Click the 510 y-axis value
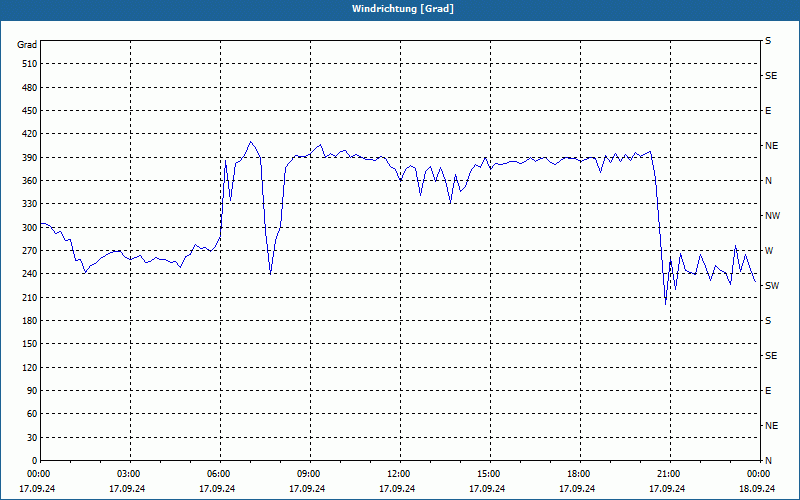Screen dimensions: 800x500 30,64
